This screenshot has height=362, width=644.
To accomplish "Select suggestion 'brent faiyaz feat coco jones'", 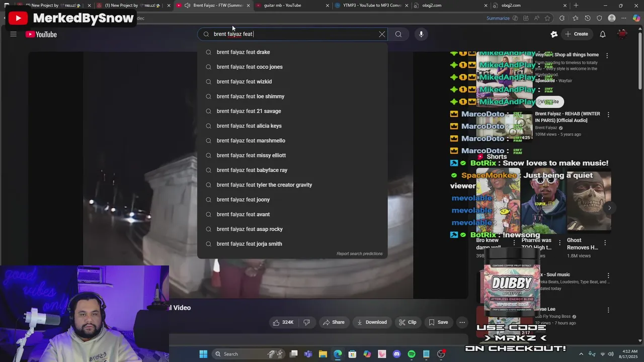I will [292, 67].
